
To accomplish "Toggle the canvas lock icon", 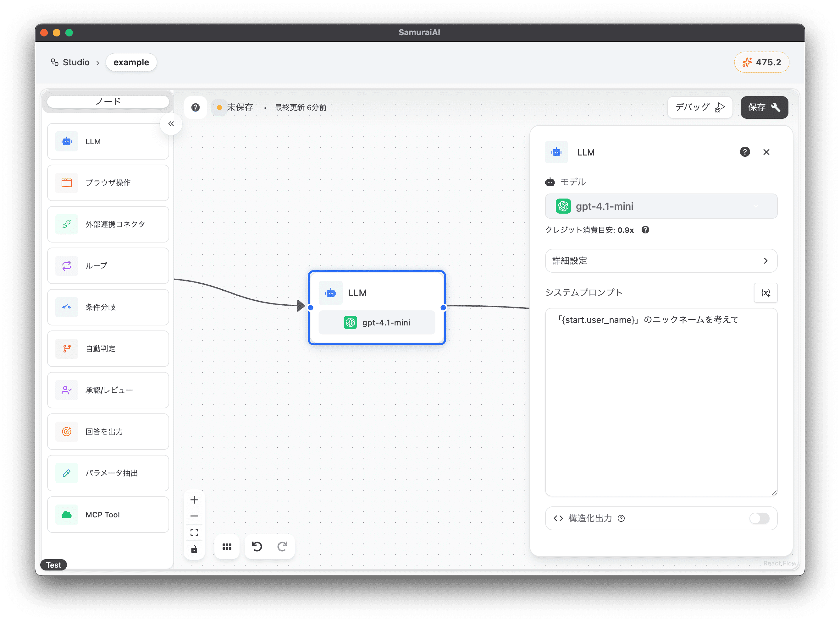I will coord(194,549).
